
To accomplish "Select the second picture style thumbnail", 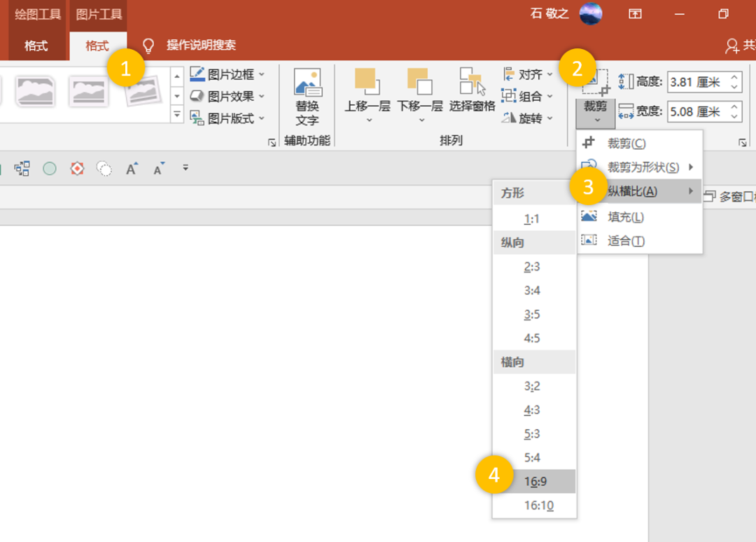I will [88, 90].
